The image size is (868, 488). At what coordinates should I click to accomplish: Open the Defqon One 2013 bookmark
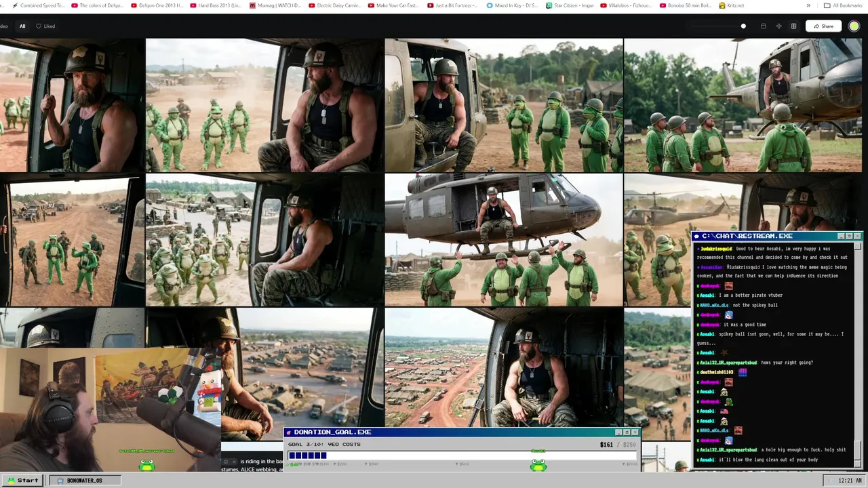click(x=156, y=5)
